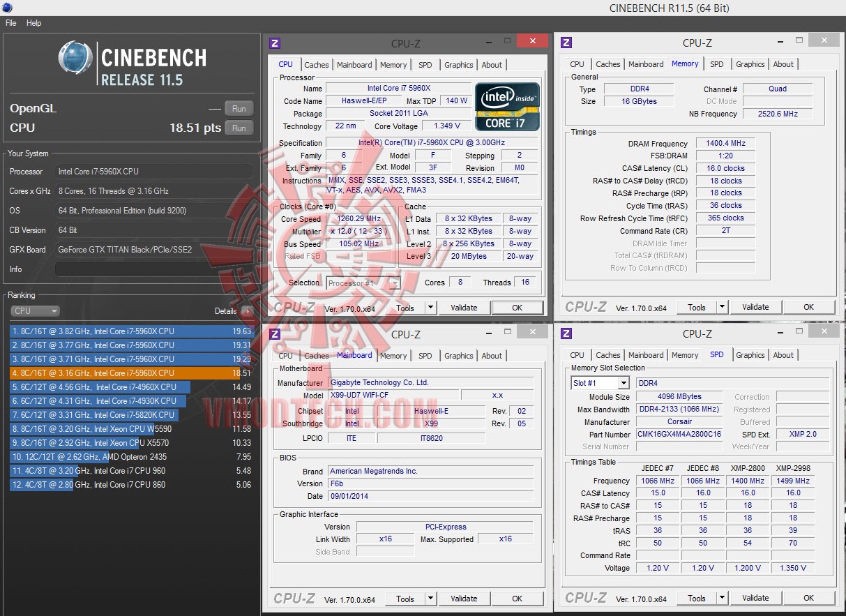Click OK in the Mainboard window
The height and width of the screenshot is (616, 846).
point(517,599)
